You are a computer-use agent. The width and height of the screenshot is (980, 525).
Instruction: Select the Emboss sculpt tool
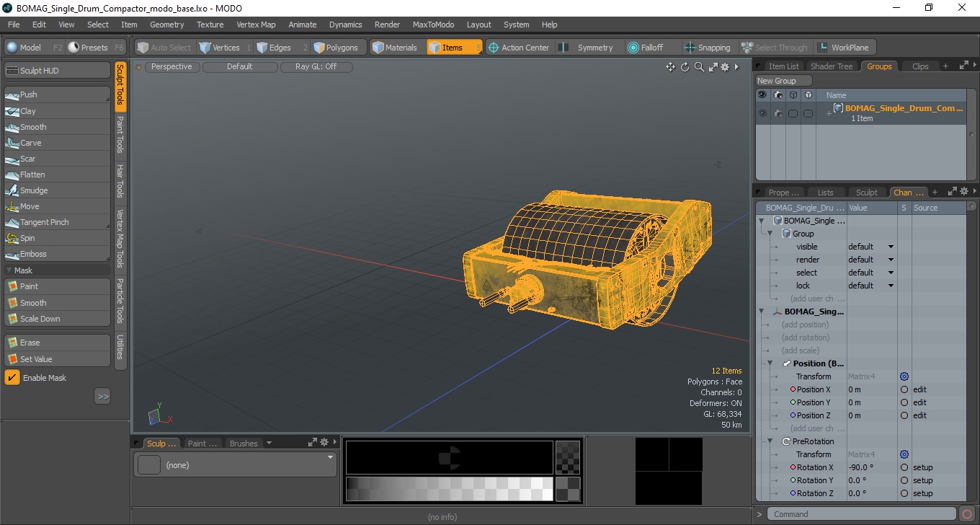(x=57, y=254)
